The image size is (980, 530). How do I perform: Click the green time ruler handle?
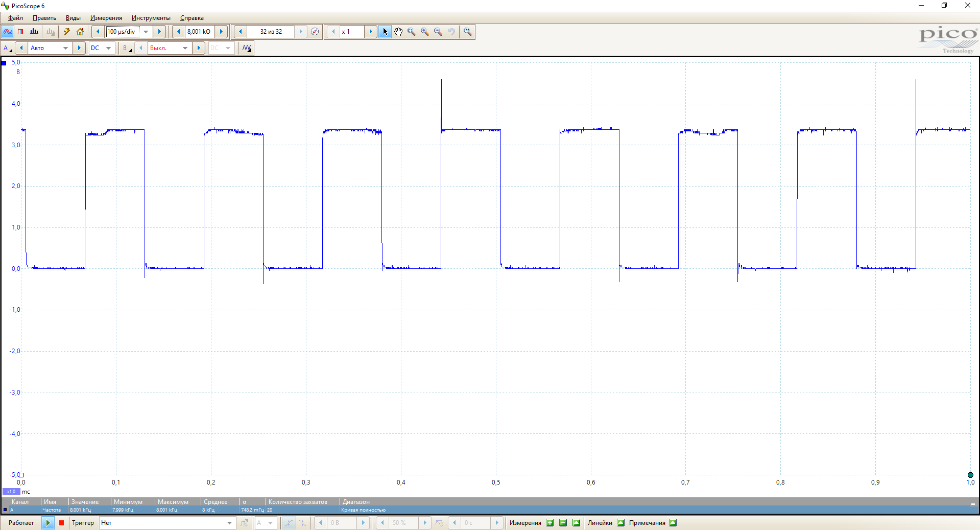pyautogui.click(x=970, y=475)
